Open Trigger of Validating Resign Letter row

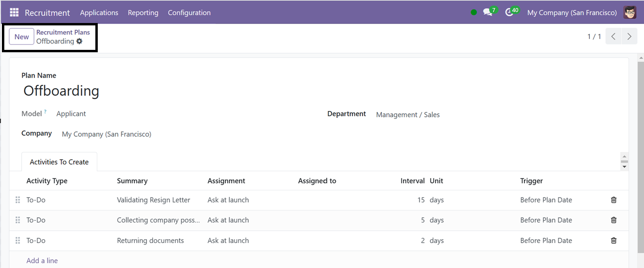tap(546, 200)
